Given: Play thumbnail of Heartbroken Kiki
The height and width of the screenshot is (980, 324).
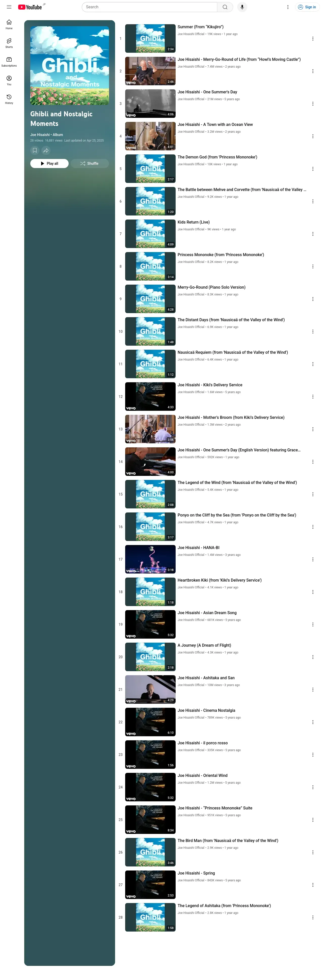Looking at the screenshot, I should 150,592.
